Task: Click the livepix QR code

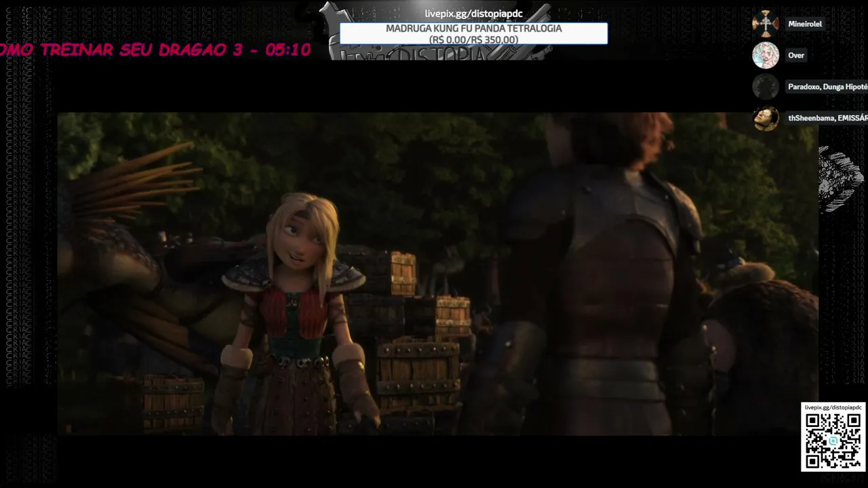Action: pos(833,441)
